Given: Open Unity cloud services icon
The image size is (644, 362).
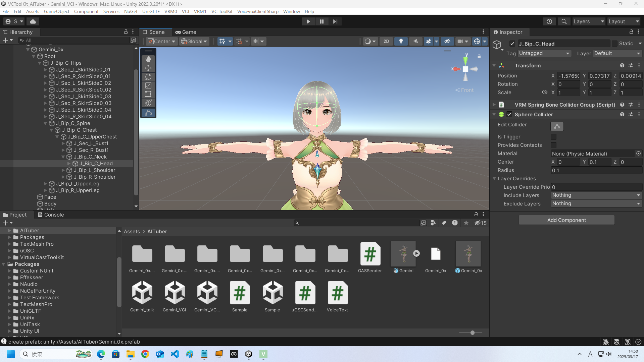Looking at the screenshot, I should [33, 21].
